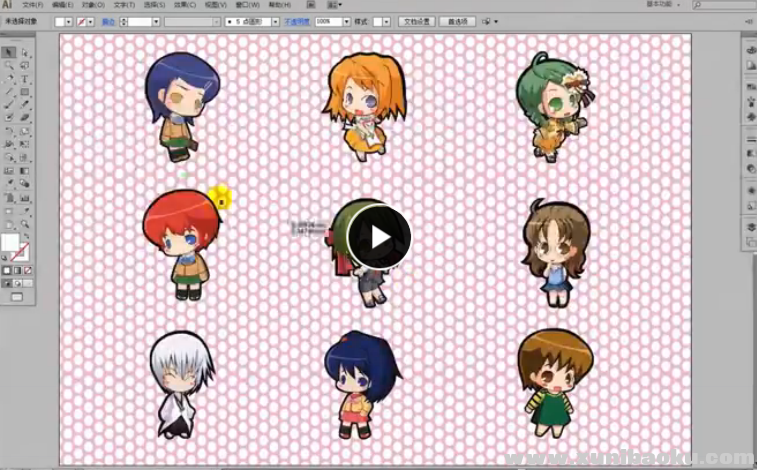Viewport: 757px width, 470px height.
Task: Select the Type tool
Action: [24, 78]
